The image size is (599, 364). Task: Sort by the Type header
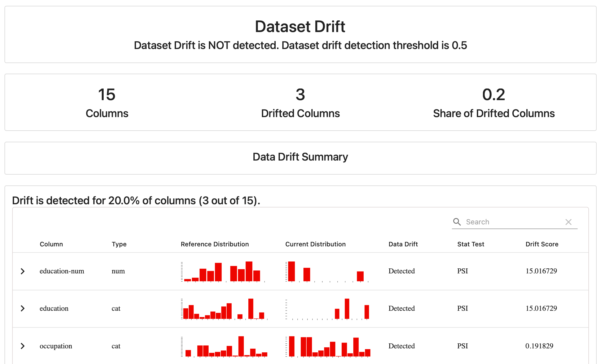[119, 244]
